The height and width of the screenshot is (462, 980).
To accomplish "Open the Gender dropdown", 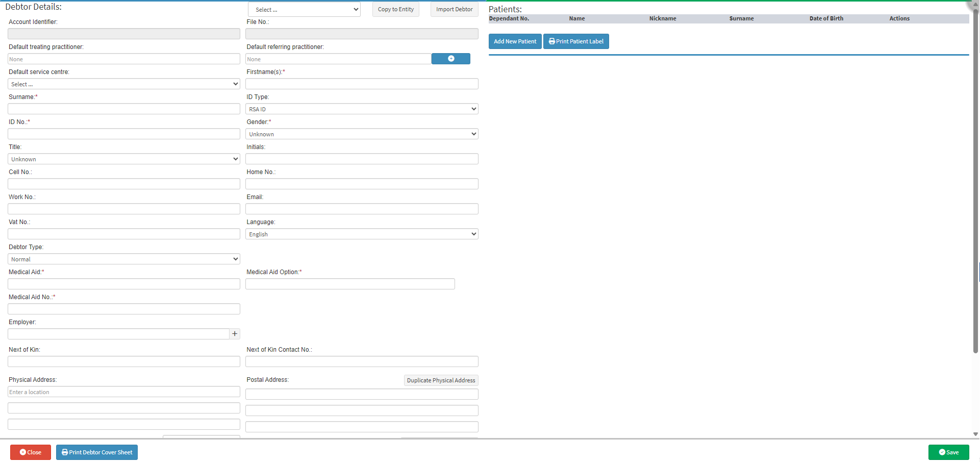I will (362, 134).
